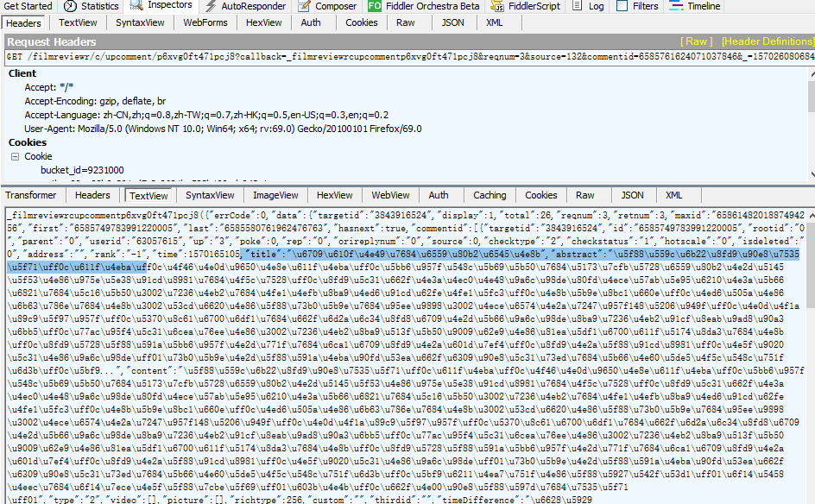Open the response WebView tab

(390, 195)
